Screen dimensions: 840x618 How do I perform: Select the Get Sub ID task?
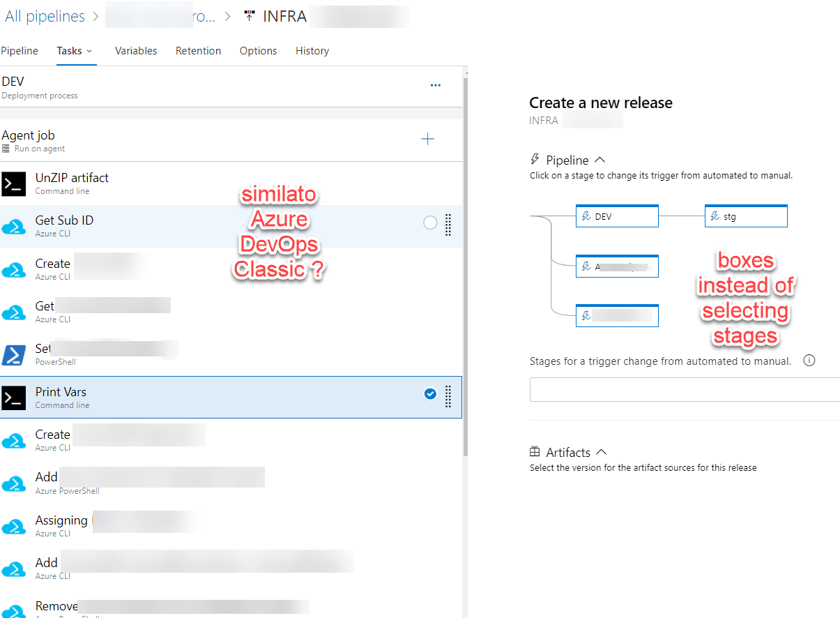(231, 226)
